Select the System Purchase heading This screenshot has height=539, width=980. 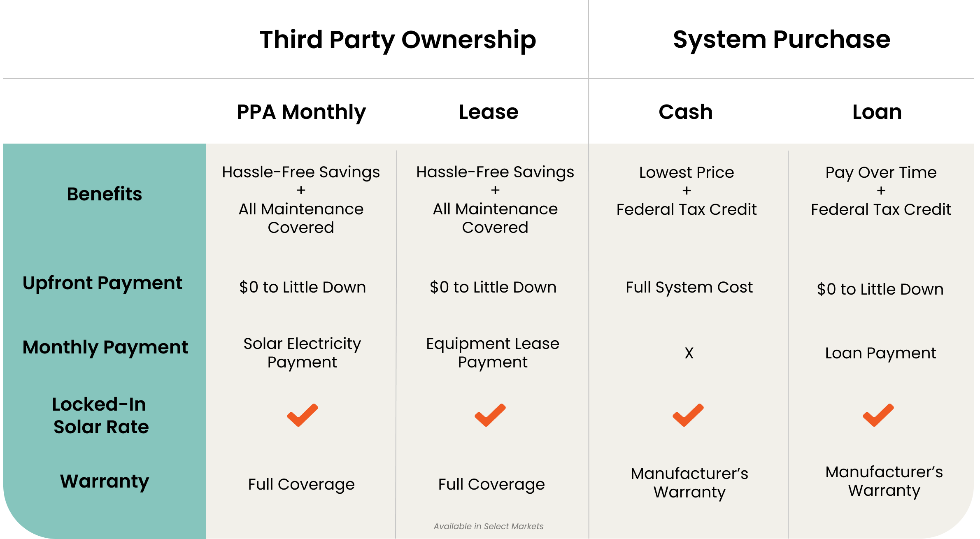[782, 39]
